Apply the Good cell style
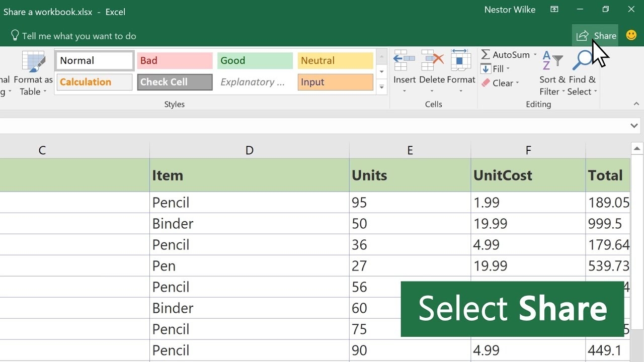This screenshot has width=644, height=362. pos(255,61)
